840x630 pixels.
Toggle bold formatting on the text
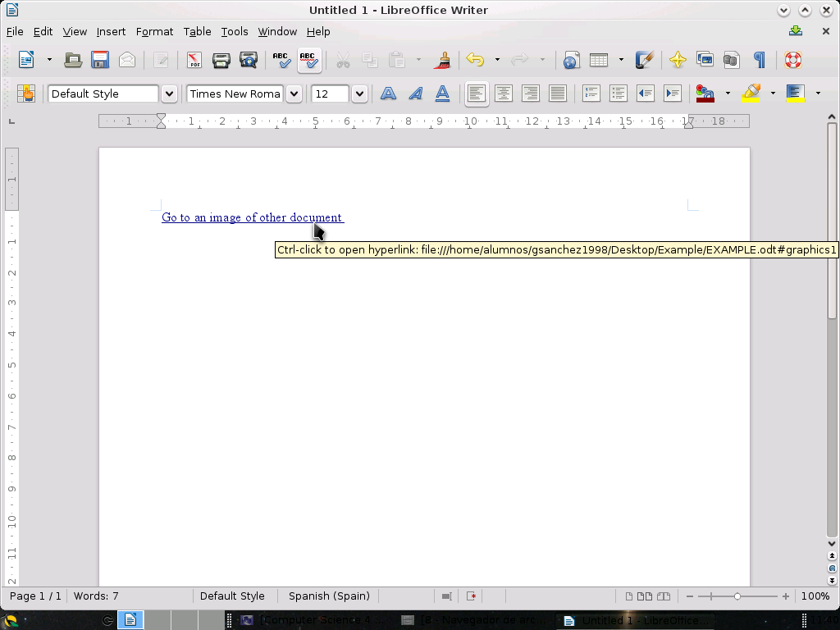pos(388,93)
